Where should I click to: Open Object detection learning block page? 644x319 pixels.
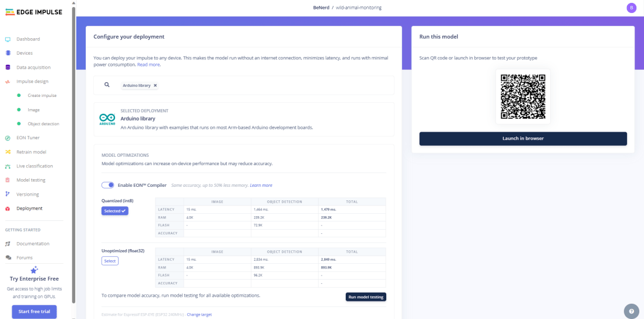point(43,124)
